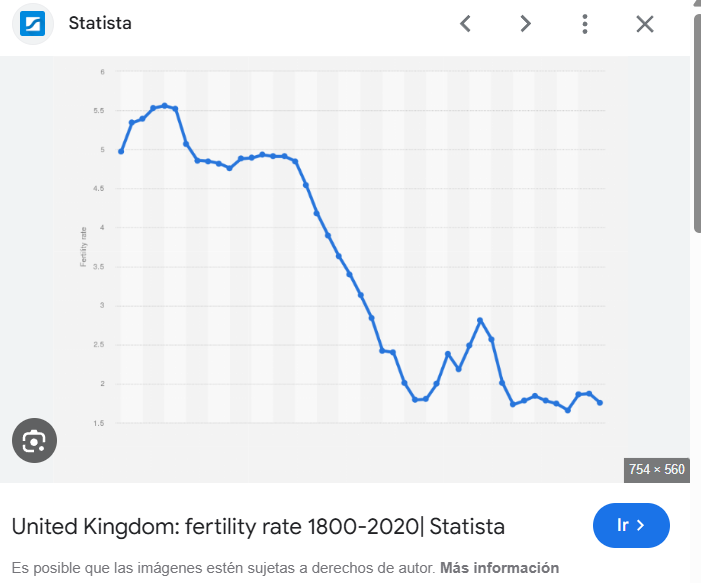This screenshot has width=701, height=583.
Task: Close the image preview panel
Action: point(645,24)
